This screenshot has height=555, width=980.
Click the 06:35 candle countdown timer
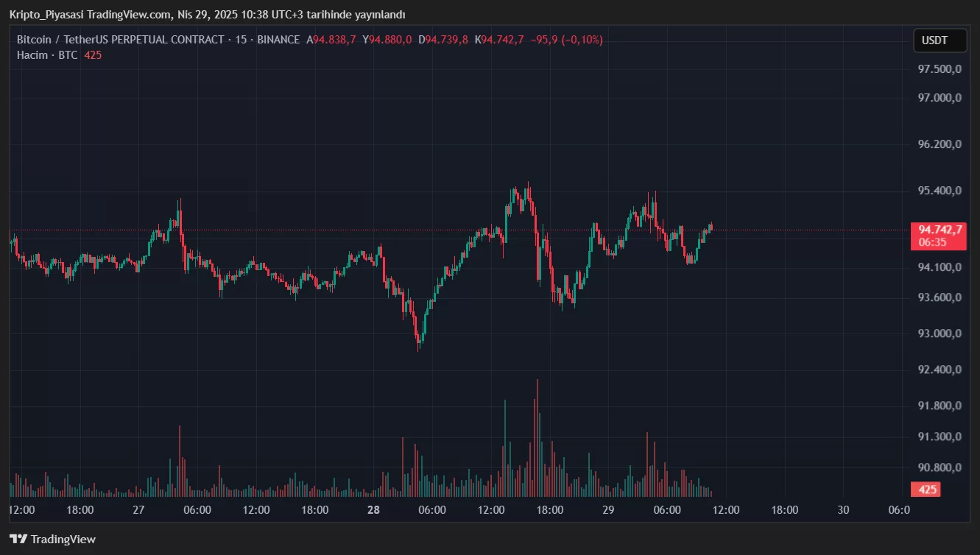(x=932, y=242)
